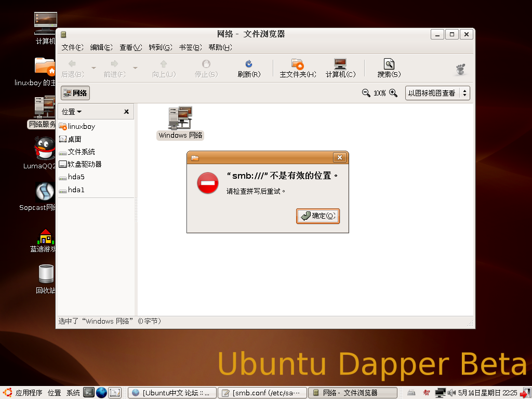Open the Search (搜索) toolbar icon
532x399 pixels.
point(389,64)
